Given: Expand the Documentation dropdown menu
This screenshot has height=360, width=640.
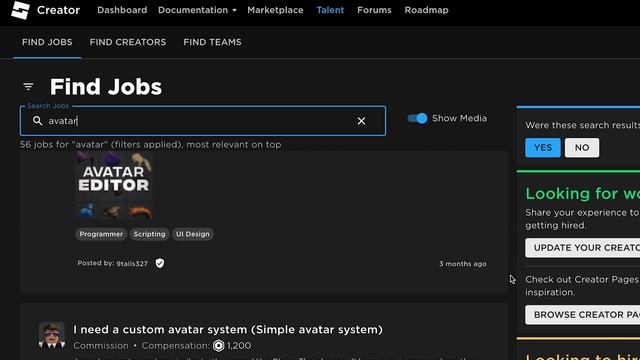Looking at the screenshot, I should tap(197, 10).
